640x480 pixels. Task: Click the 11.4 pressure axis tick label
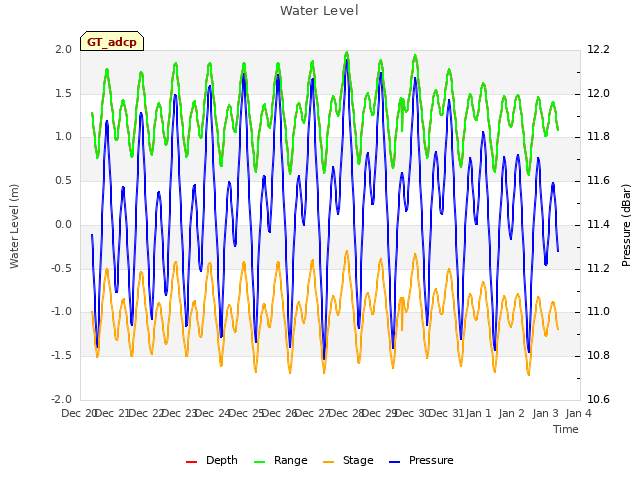pos(598,224)
